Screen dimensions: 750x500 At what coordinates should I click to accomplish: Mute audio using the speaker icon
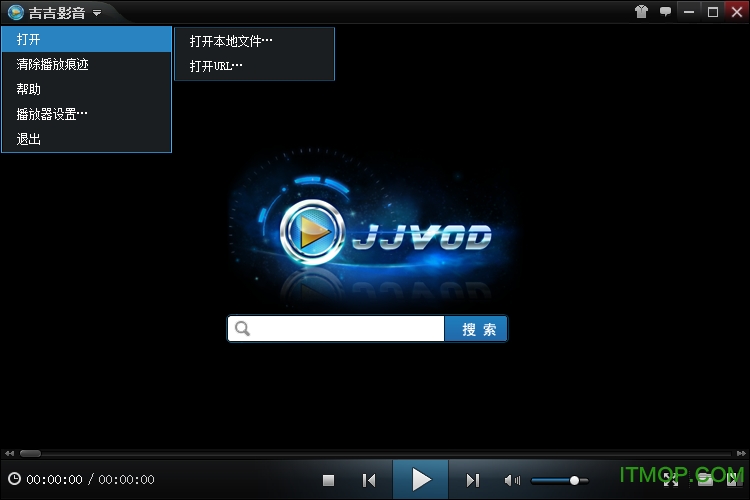512,480
